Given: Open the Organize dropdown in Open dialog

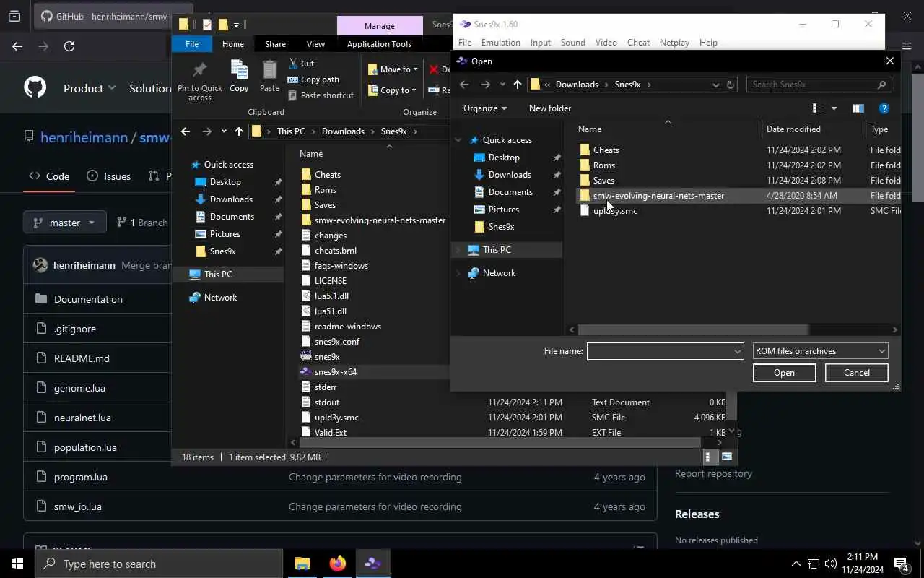Looking at the screenshot, I should point(485,108).
